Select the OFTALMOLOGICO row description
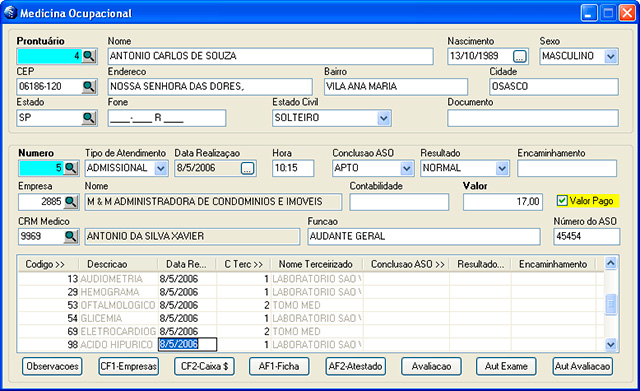Screen dimensions: 640x391 click(x=118, y=305)
